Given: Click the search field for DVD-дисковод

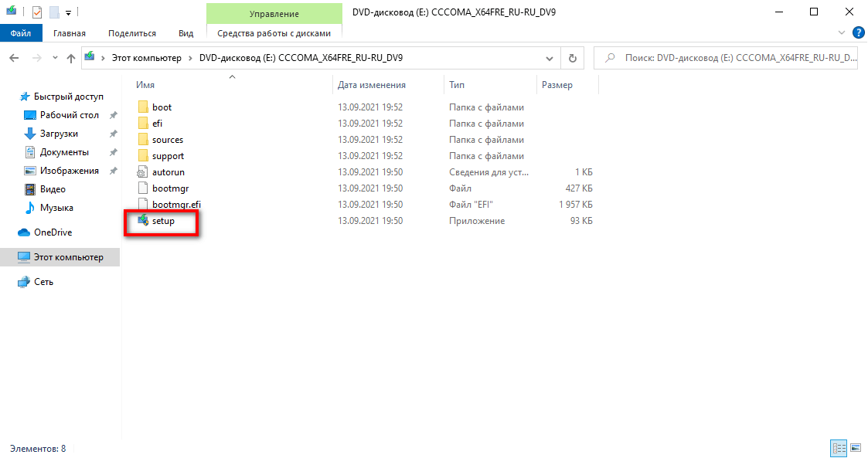Looking at the screenshot, I should pyautogui.click(x=726, y=58).
